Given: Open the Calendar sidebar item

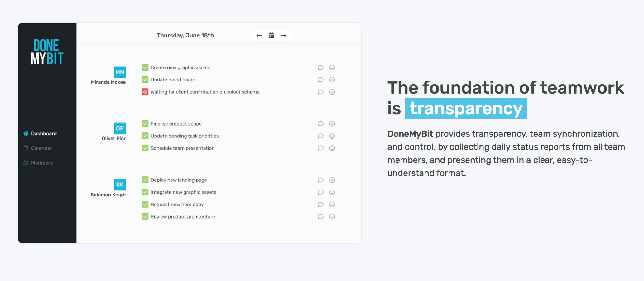Looking at the screenshot, I should 38,148.
